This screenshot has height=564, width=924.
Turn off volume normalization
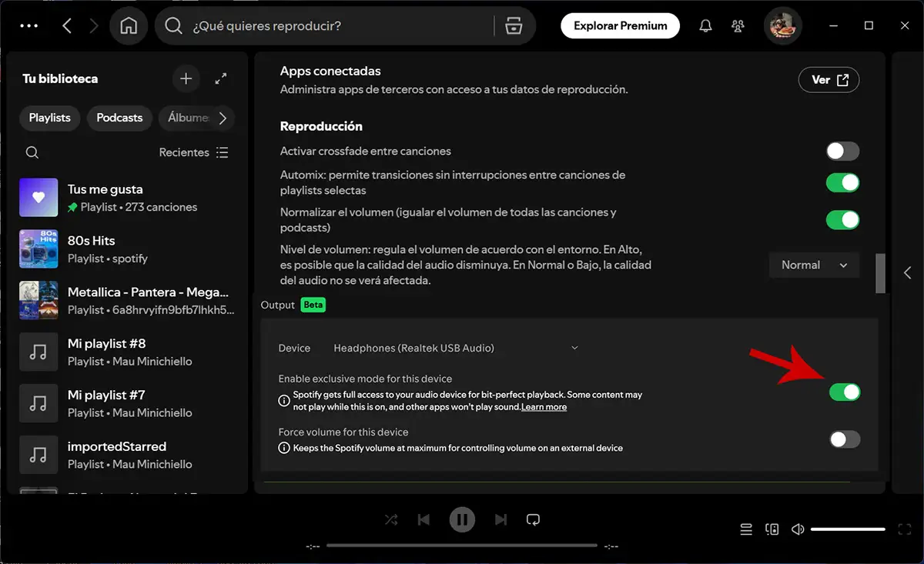(842, 220)
